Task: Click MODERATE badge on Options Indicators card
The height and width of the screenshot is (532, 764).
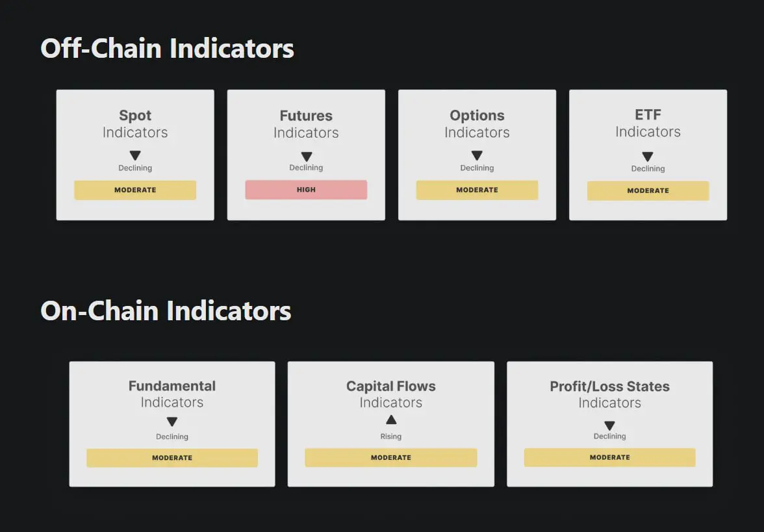Action: 477,190
